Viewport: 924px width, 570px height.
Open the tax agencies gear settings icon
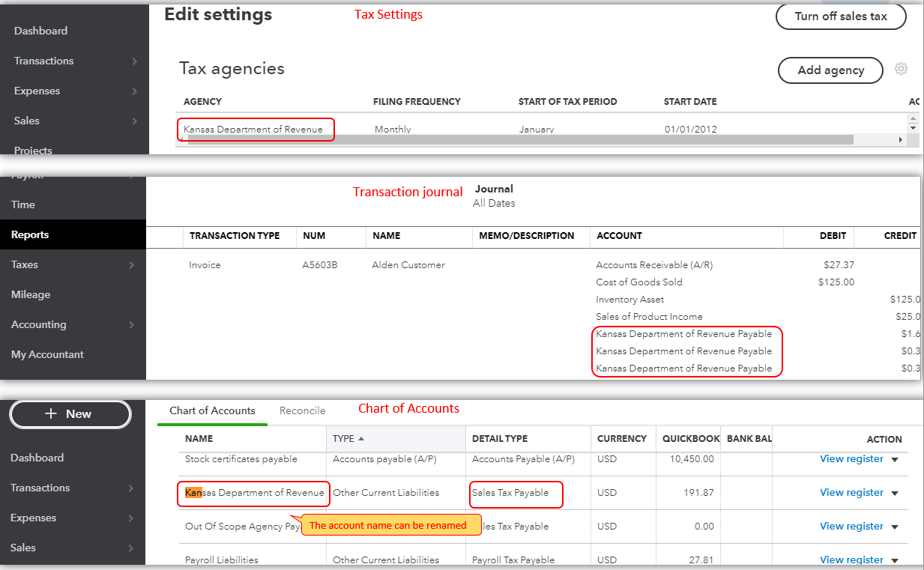point(901,69)
